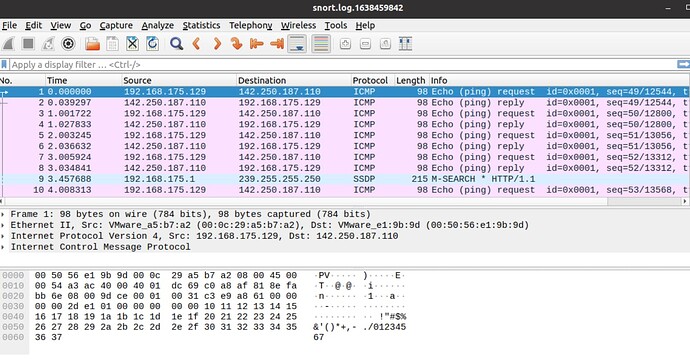Select the SSDP M-SEARCH packet 9
The height and width of the screenshot is (364, 690).
(345, 179)
